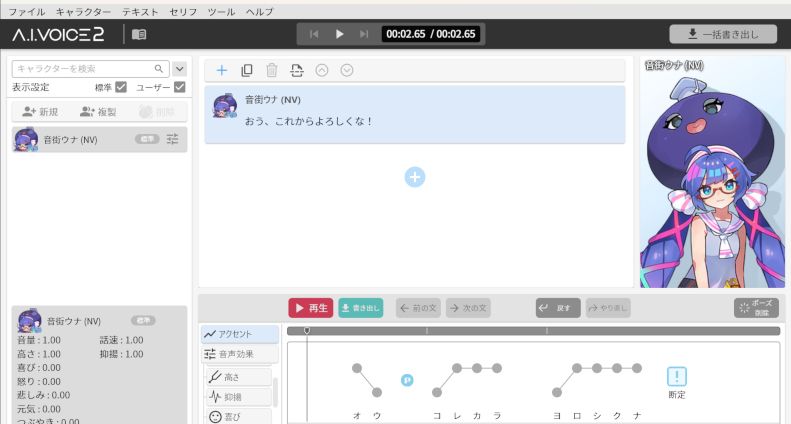Click the 一括書き出し export button

(x=723, y=34)
